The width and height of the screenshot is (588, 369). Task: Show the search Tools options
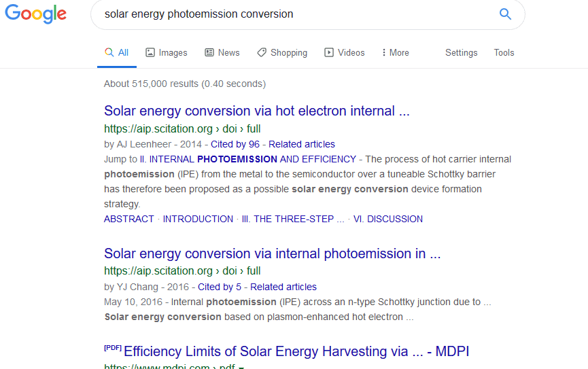[504, 52]
